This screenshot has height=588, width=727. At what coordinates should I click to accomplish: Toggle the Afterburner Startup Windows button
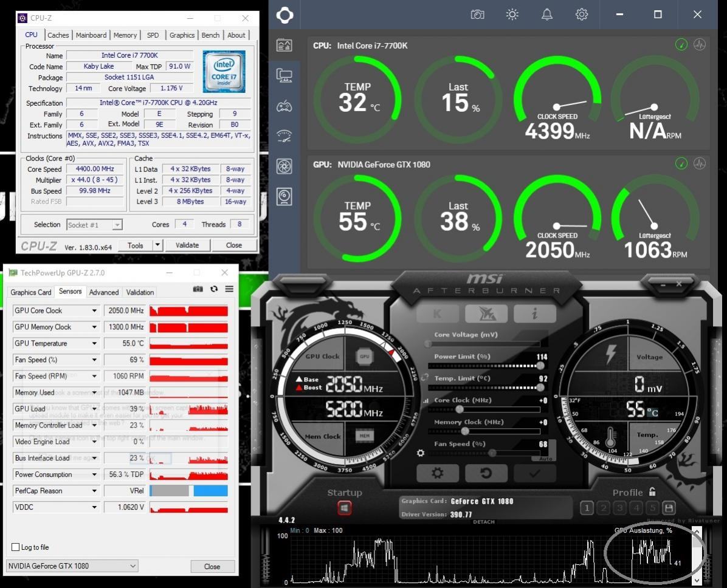[x=345, y=508]
